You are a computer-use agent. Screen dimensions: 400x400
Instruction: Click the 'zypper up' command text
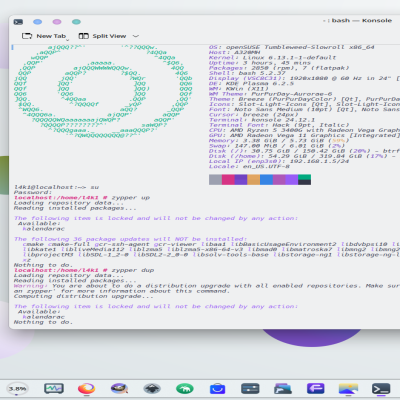131,198
